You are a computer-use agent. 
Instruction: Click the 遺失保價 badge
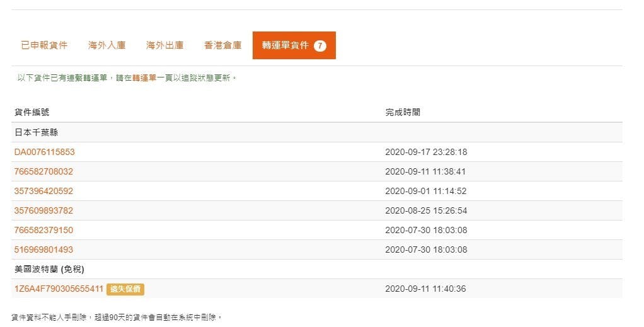(125, 289)
